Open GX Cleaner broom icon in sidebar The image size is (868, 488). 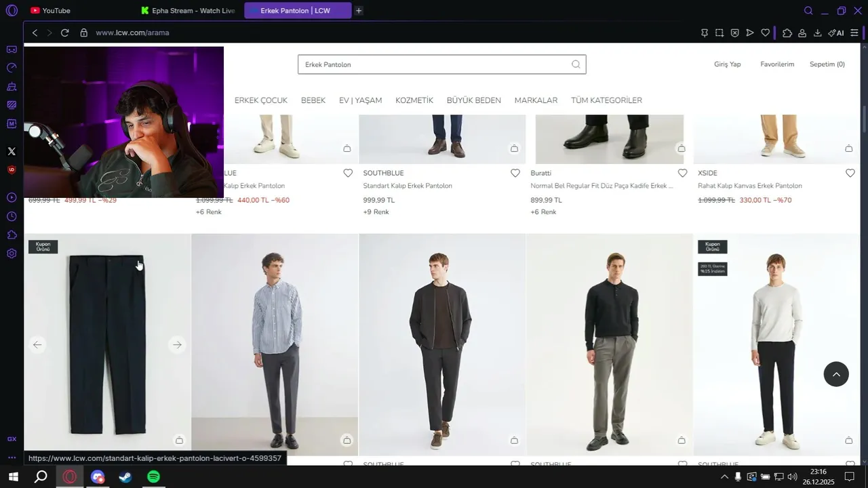point(12,87)
